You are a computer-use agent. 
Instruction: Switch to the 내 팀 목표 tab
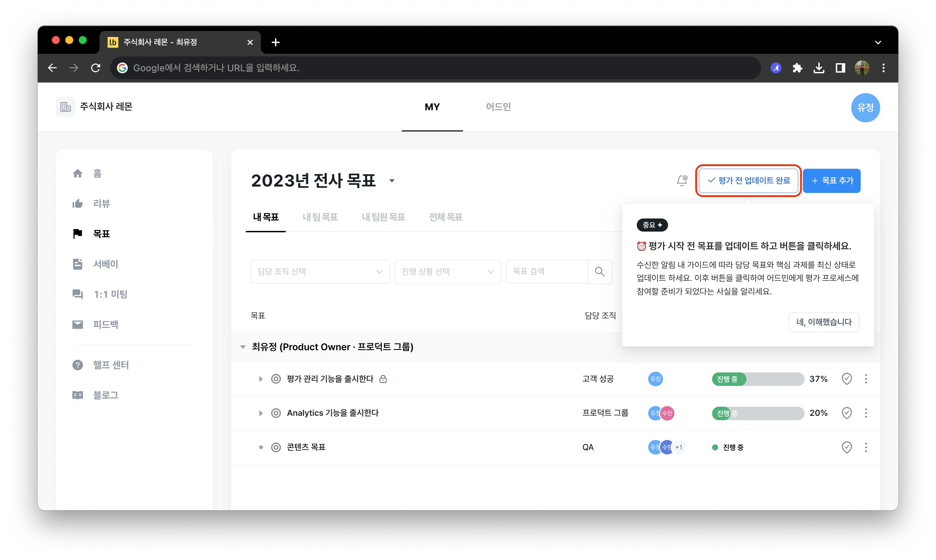tap(320, 217)
